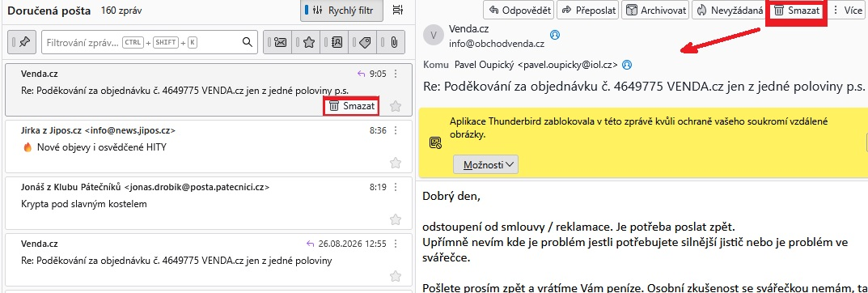Screen dimensions: 868x293
Task: Expand the Možnosti remote content options dropdown
Action: point(485,164)
